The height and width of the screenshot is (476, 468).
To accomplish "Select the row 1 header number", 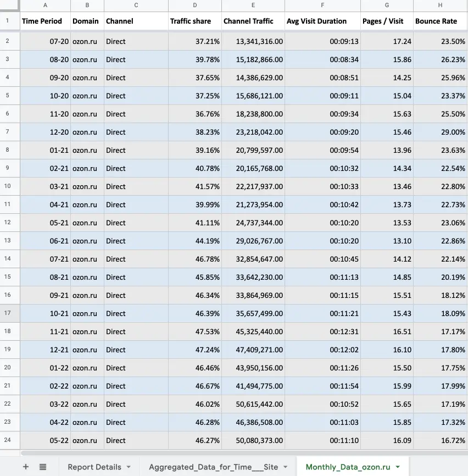I will (x=8, y=21).
